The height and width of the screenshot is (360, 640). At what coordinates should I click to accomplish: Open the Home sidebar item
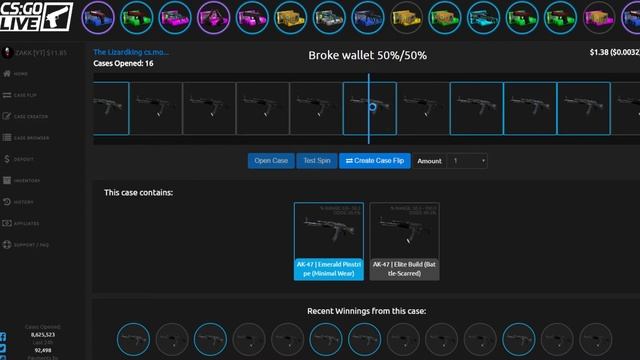(16, 74)
